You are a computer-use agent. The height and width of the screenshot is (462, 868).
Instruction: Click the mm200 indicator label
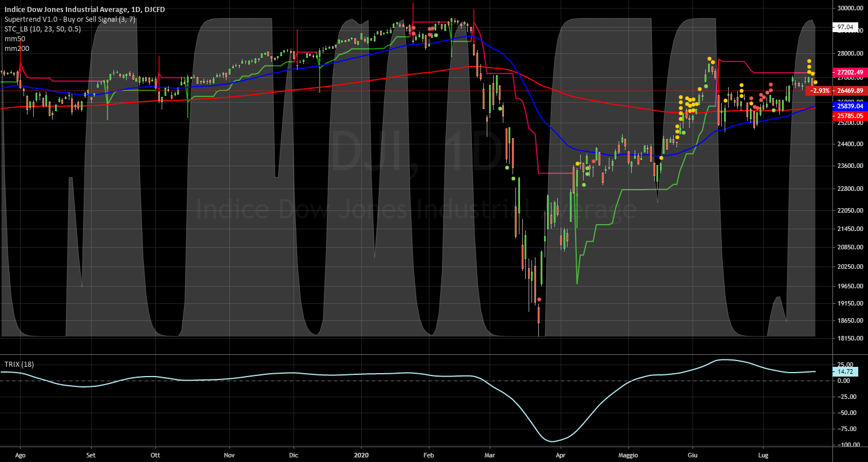pos(17,48)
